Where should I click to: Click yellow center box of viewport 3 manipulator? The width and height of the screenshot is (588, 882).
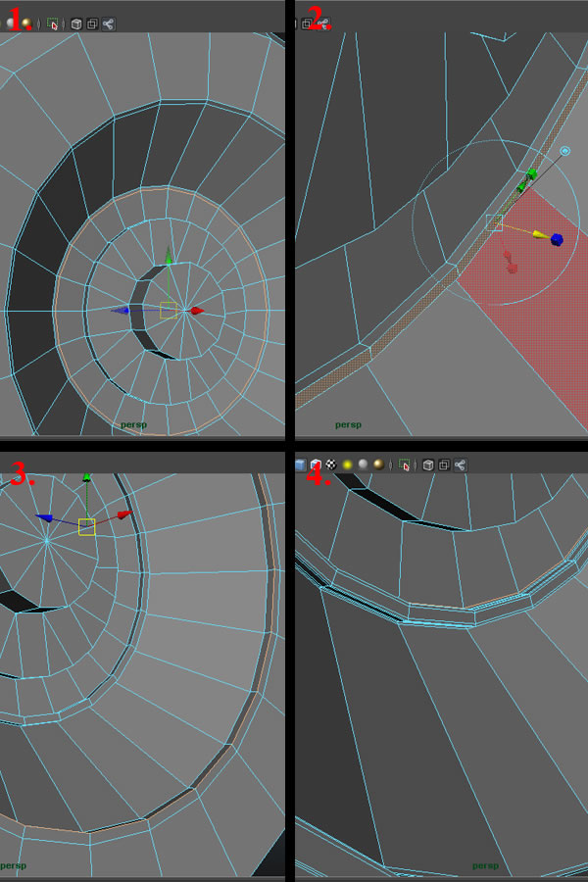[x=86, y=527]
